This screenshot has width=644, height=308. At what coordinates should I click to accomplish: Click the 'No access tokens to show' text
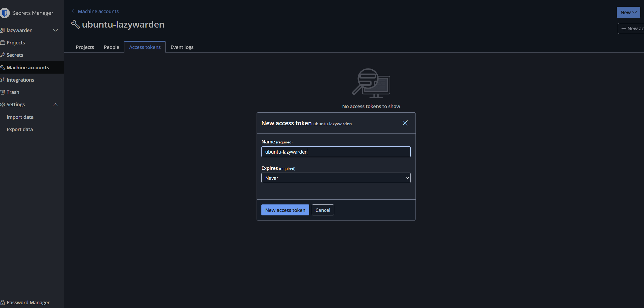click(x=371, y=106)
